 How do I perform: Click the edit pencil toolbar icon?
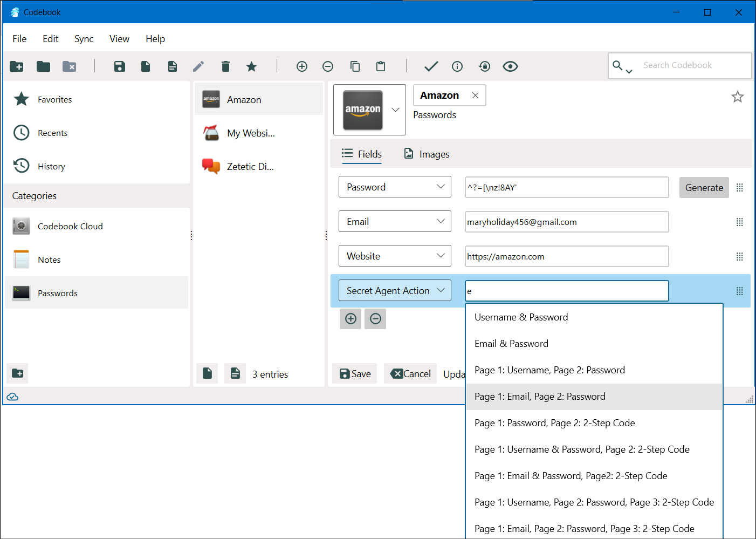pos(198,66)
